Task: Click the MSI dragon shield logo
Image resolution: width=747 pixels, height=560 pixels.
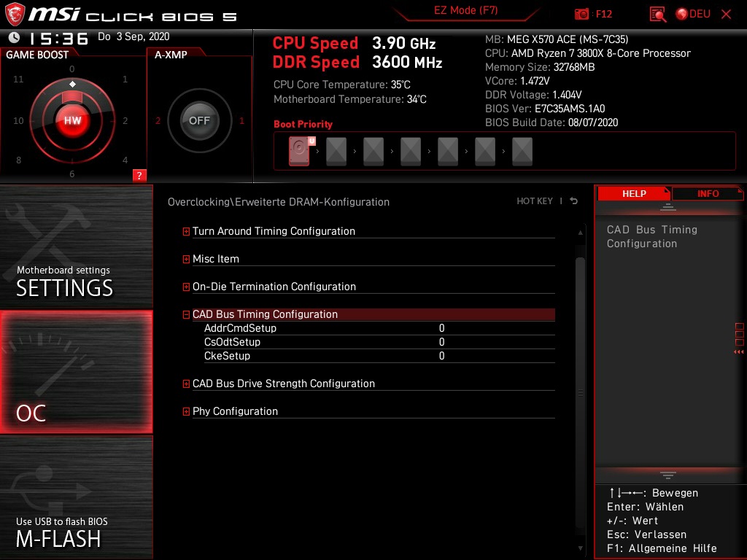Action: (15, 14)
